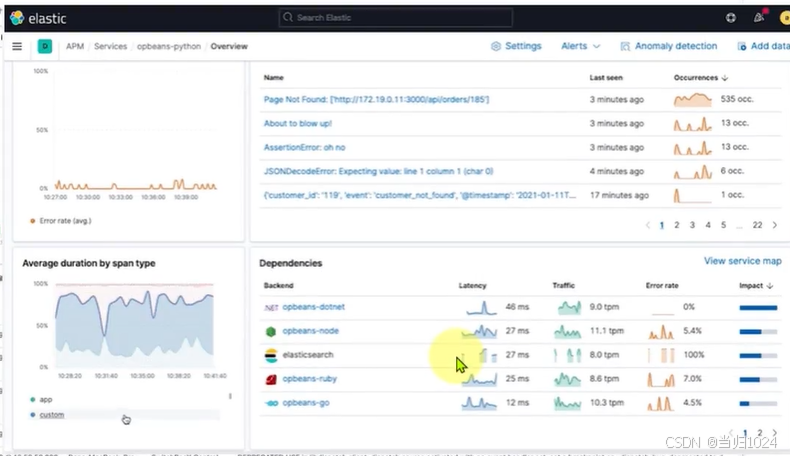Open the help menu icon
The image size is (790, 456).
(x=731, y=18)
